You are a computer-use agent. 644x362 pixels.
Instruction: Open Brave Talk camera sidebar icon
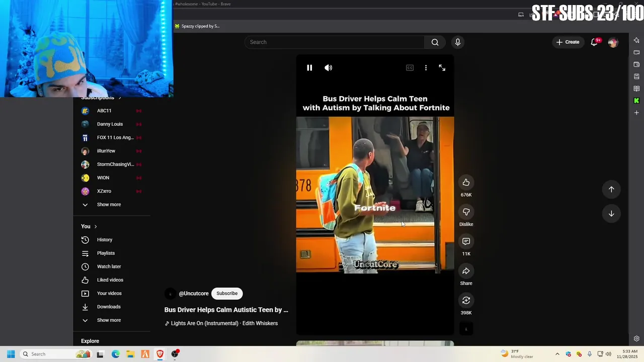[x=636, y=52]
